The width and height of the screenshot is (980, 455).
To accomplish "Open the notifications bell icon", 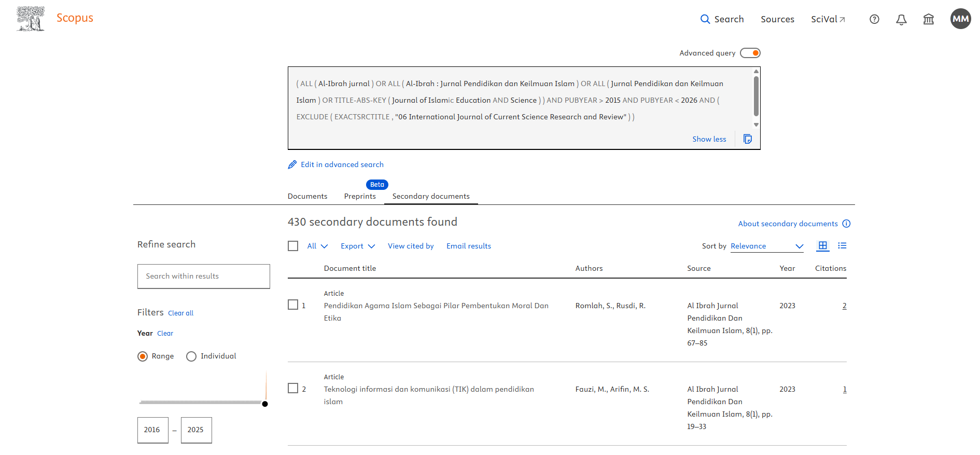I will click(x=901, y=19).
